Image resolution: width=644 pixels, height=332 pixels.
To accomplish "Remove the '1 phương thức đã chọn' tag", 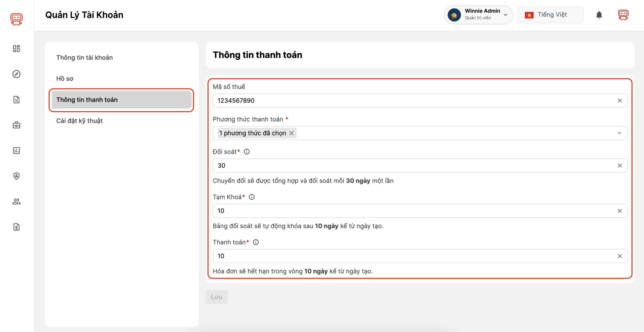I will (291, 133).
